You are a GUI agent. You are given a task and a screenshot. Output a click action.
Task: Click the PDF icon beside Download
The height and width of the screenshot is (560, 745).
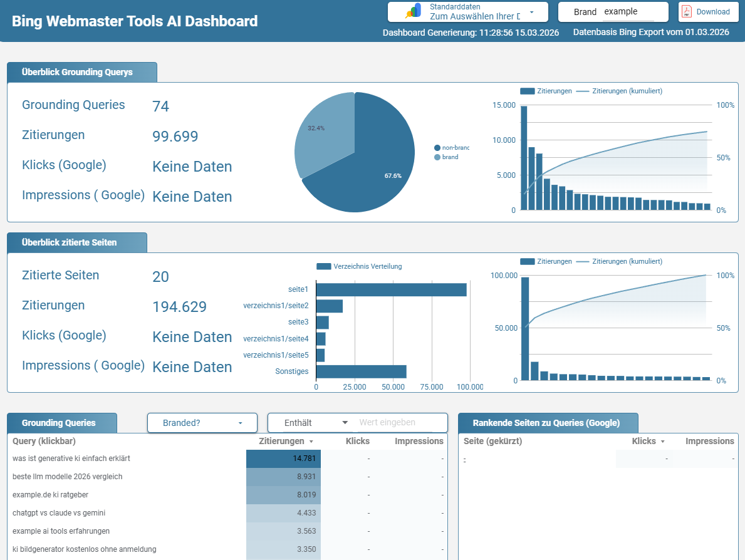tap(687, 11)
